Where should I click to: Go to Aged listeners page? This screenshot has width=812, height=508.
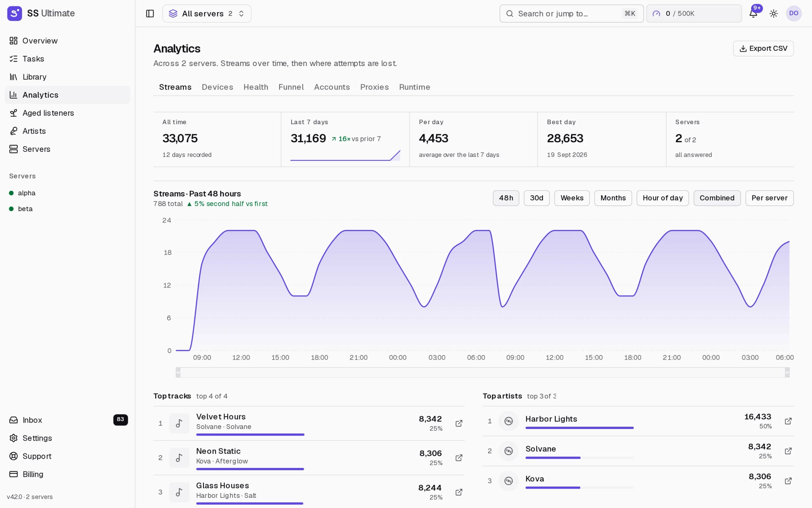coord(68,113)
